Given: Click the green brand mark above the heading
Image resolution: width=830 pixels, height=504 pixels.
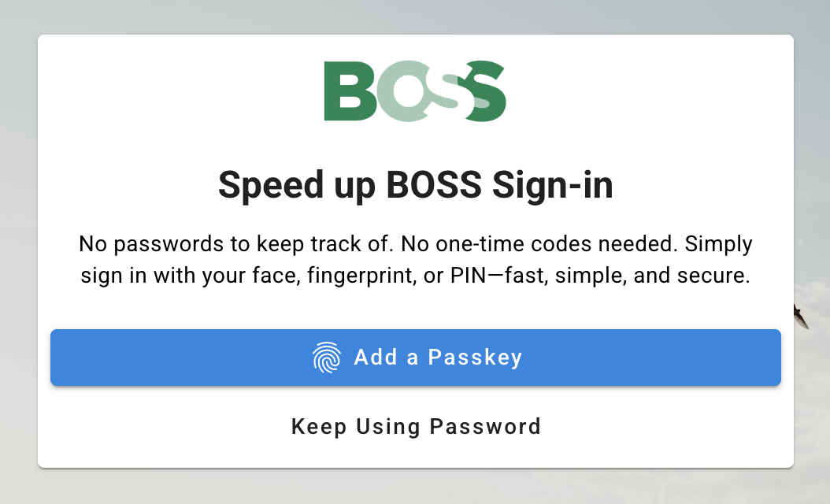Looking at the screenshot, I should (415, 91).
